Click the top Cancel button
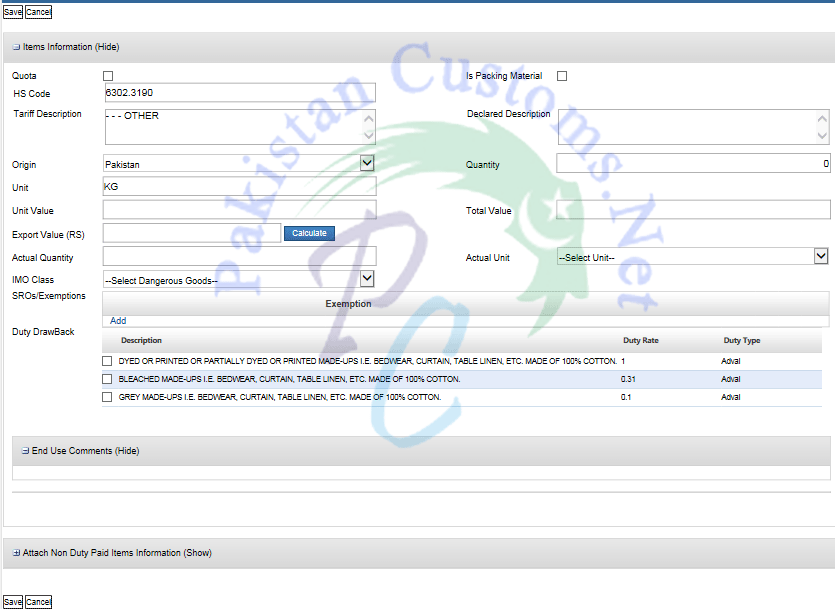The image size is (835, 609). click(x=38, y=12)
